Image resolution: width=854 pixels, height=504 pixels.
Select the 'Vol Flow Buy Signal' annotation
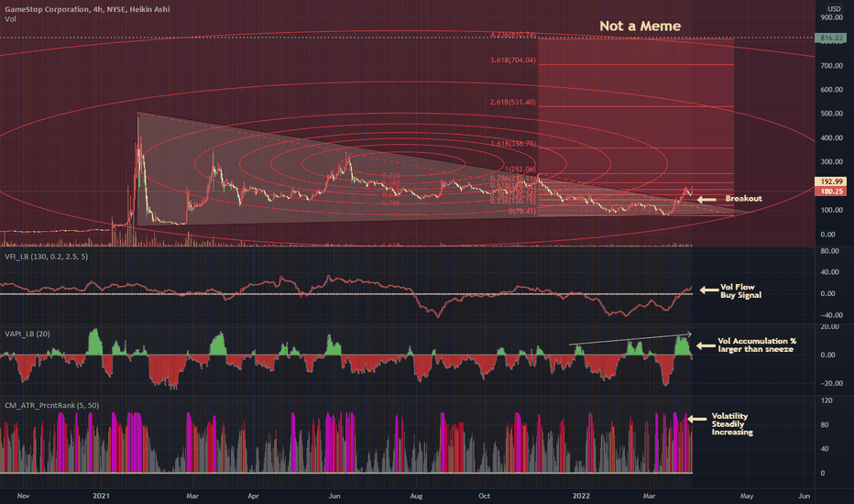coord(740,291)
